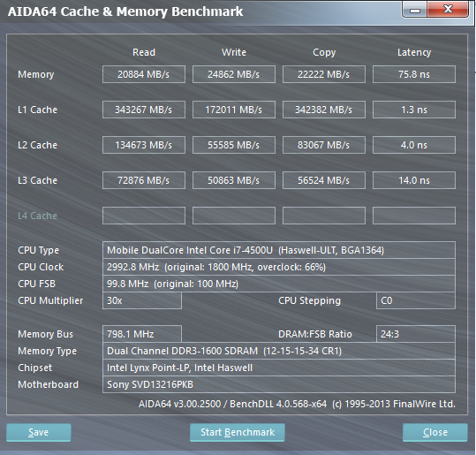Click the Motherboard Sony SVD13216PKB field
The height and width of the screenshot is (455, 476).
click(x=279, y=384)
